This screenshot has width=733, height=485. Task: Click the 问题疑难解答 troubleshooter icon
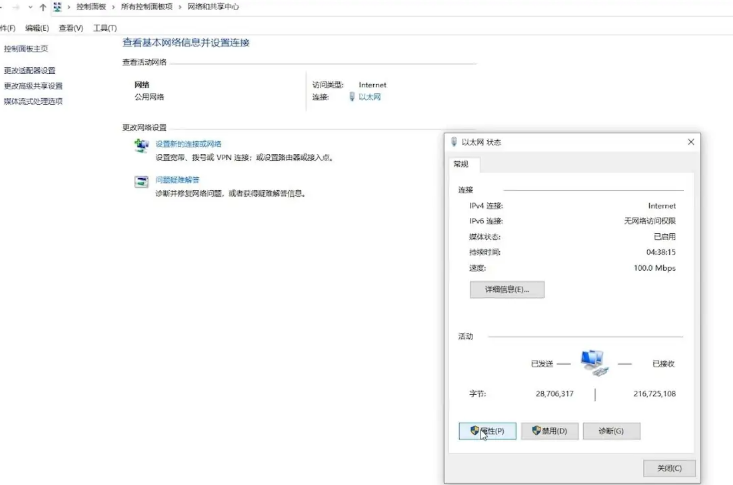[141, 181]
